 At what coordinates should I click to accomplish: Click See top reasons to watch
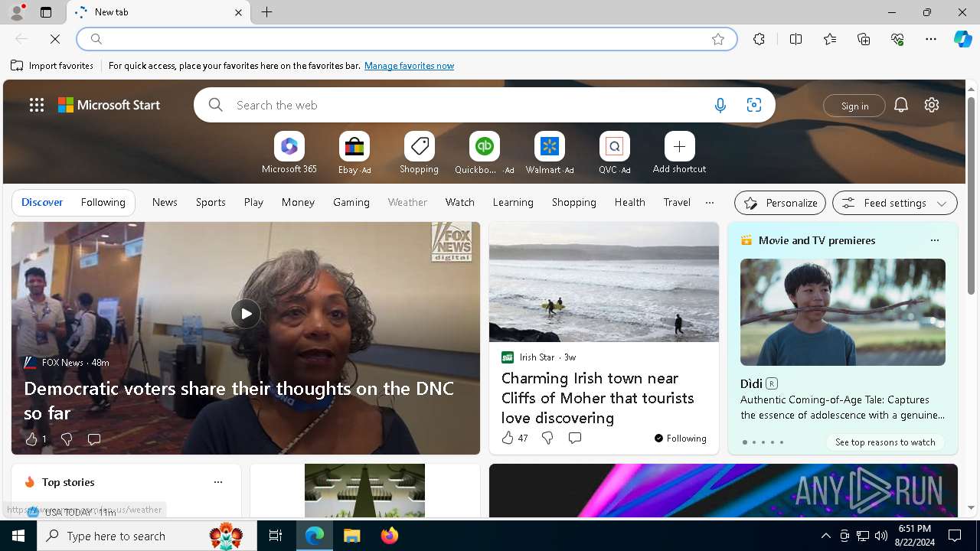pos(885,442)
